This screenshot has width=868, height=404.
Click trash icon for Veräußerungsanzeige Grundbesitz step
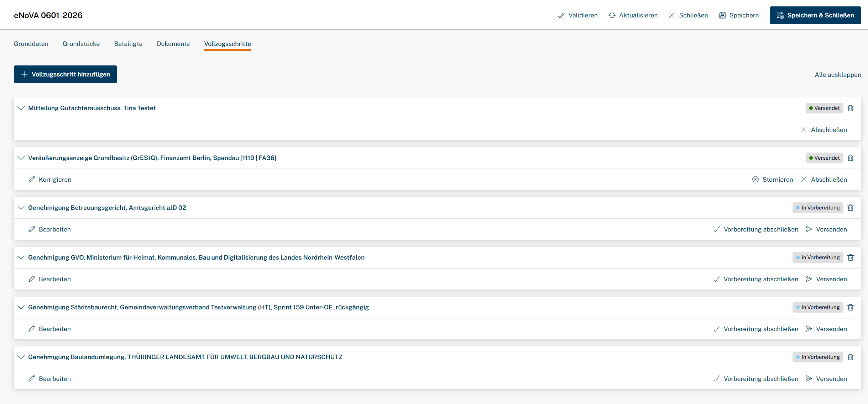(x=851, y=158)
